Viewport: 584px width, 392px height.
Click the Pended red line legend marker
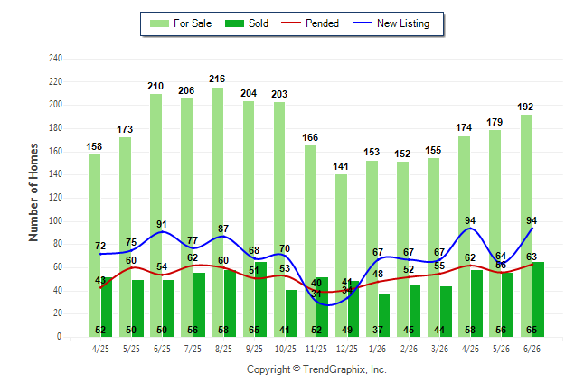click(291, 23)
